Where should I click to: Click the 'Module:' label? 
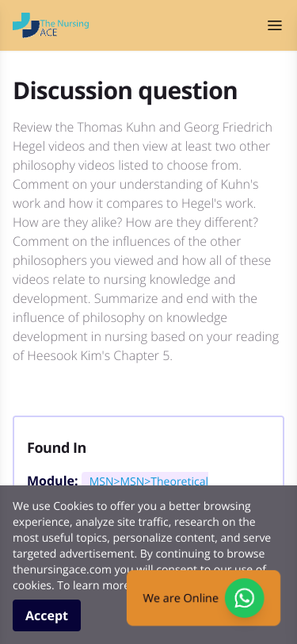tap(52, 481)
